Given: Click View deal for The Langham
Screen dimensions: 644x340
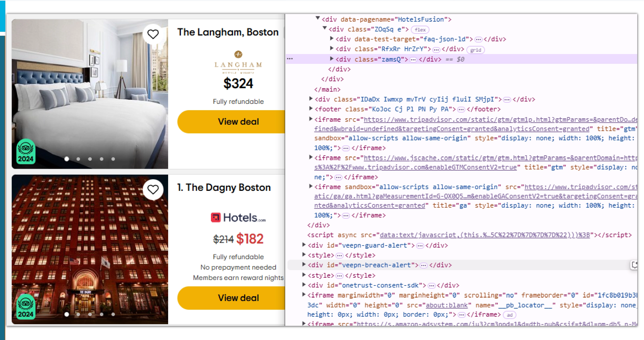Looking at the screenshot, I should click(x=239, y=122).
